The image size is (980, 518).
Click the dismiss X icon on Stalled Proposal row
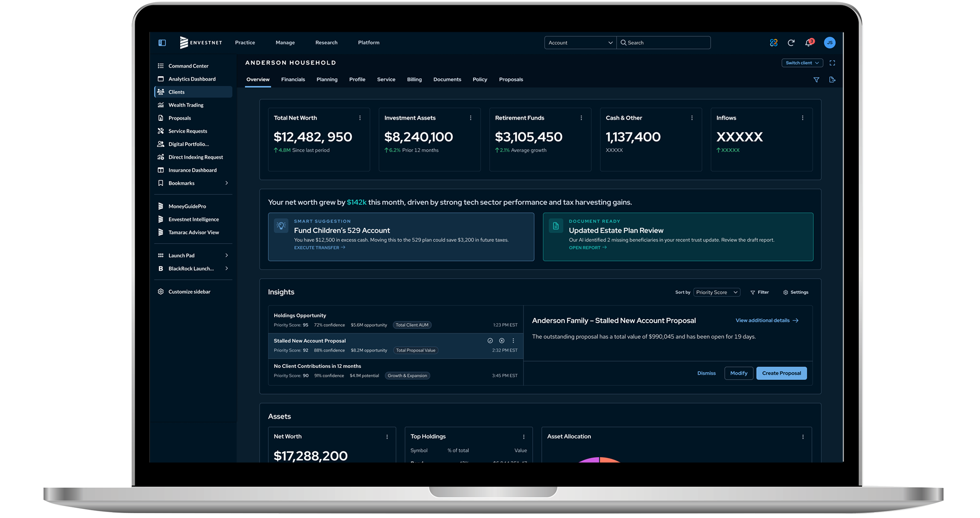tap(502, 341)
